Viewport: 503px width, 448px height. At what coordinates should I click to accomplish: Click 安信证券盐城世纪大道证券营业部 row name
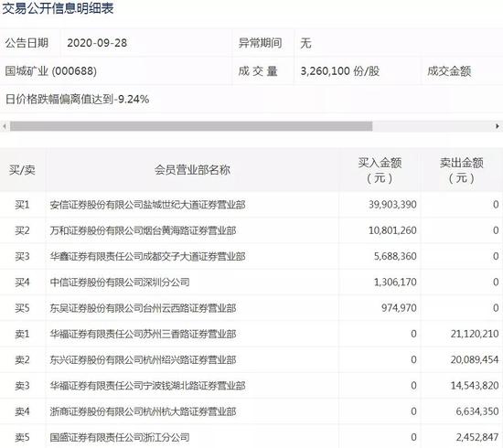pos(147,205)
